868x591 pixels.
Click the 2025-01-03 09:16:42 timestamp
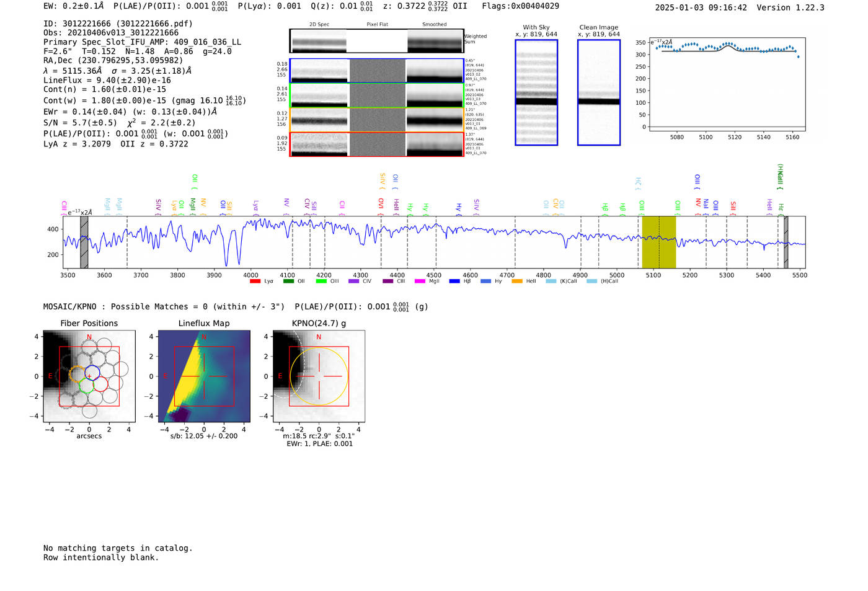[x=701, y=7]
